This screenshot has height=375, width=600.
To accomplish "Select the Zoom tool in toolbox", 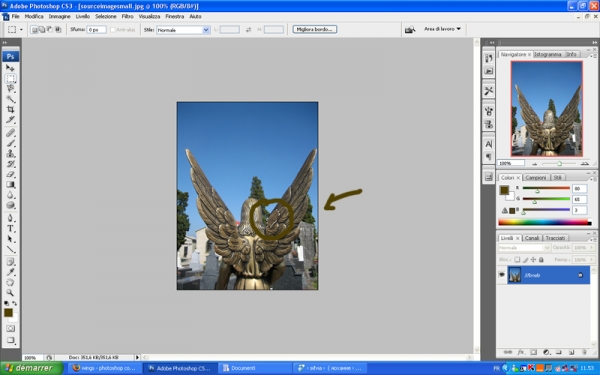I will tap(10, 293).
